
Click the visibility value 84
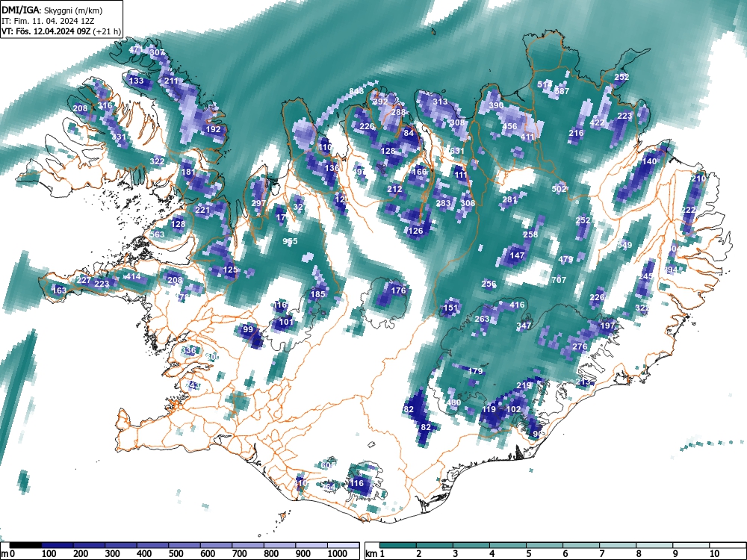409,133
